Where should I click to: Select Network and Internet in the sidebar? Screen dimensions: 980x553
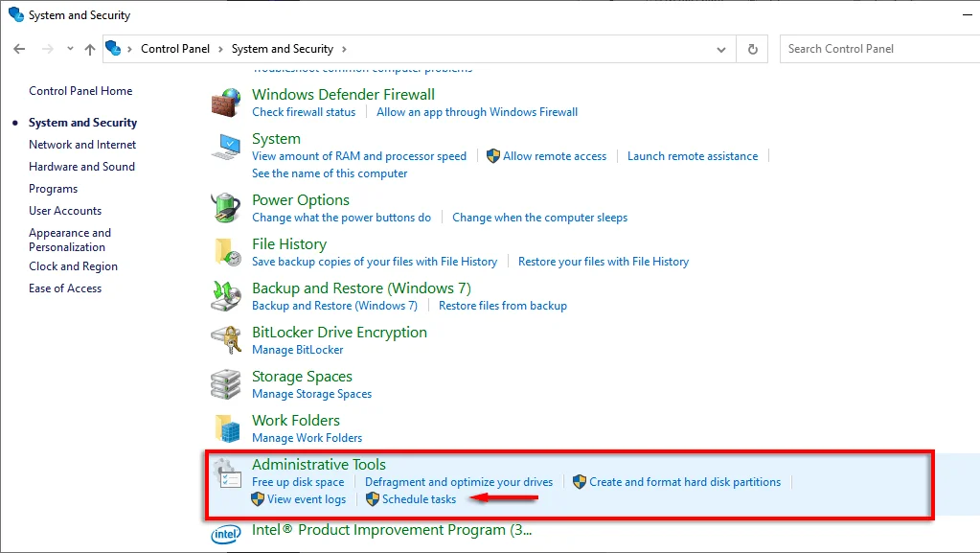point(82,145)
